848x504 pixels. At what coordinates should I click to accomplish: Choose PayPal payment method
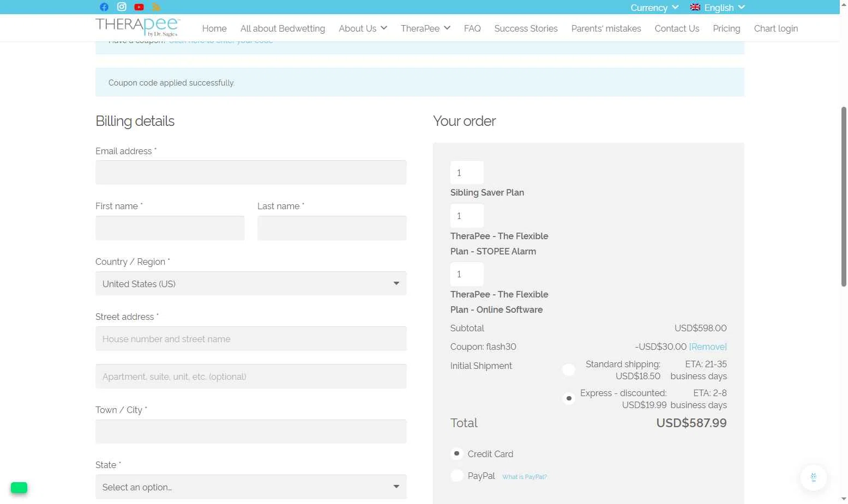coord(457,476)
